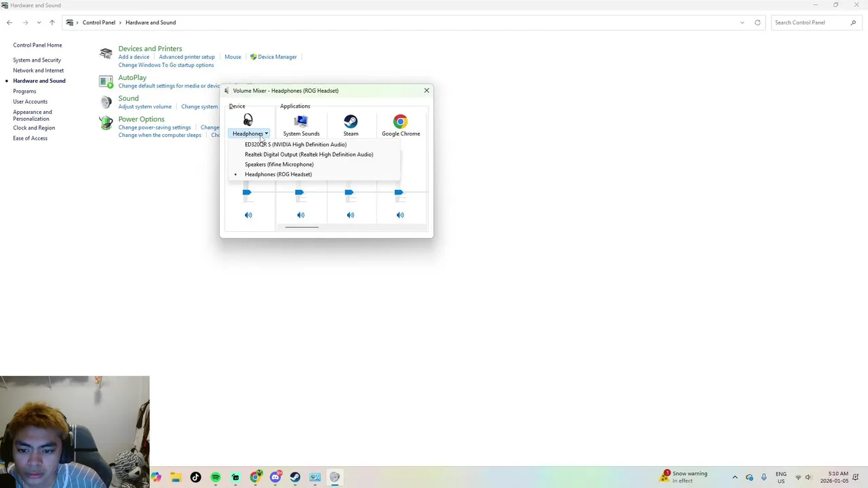Click the Sound speaker category icon
This screenshot has height=488, width=868.
click(x=106, y=102)
